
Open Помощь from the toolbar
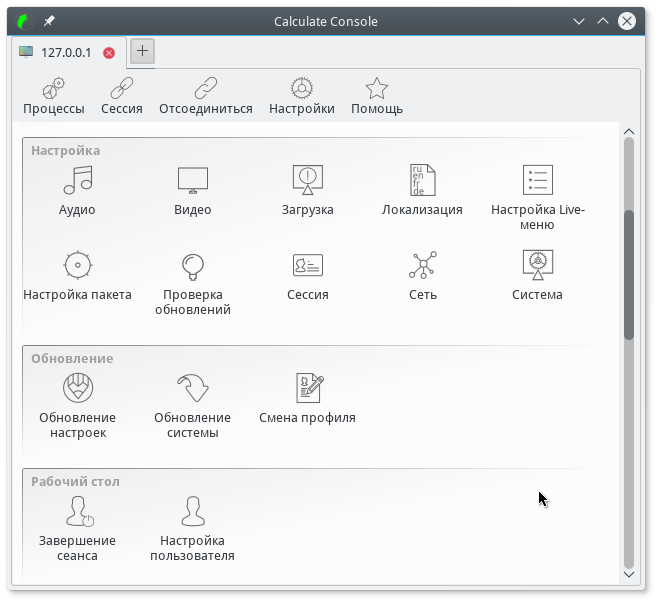(376, 97)
